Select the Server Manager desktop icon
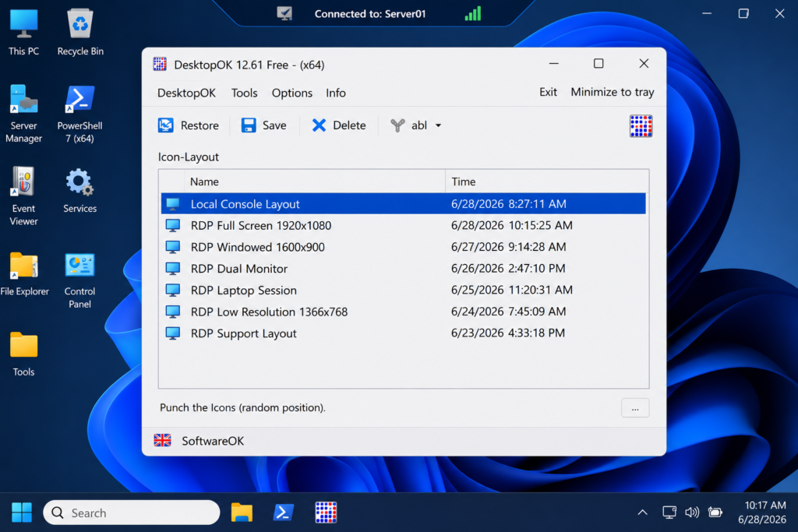Image resolution: width=798 pixels, height=532 pixels. (x=23, y=114)
